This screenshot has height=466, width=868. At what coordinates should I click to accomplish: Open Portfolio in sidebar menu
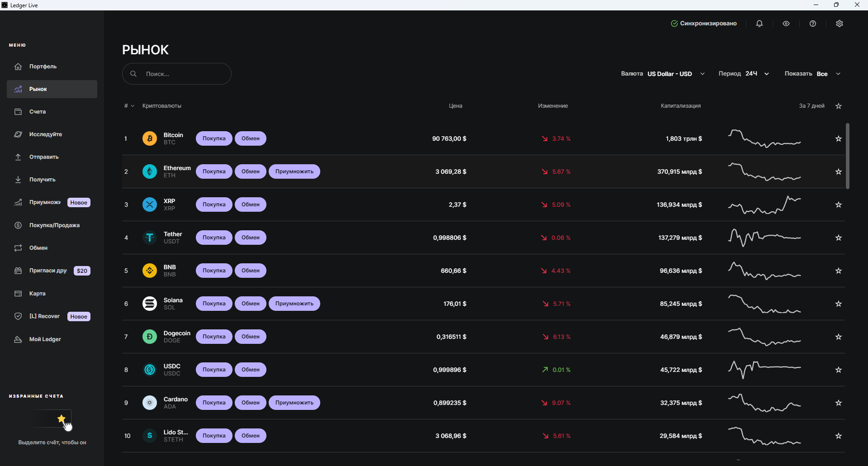tap(52, 67)
